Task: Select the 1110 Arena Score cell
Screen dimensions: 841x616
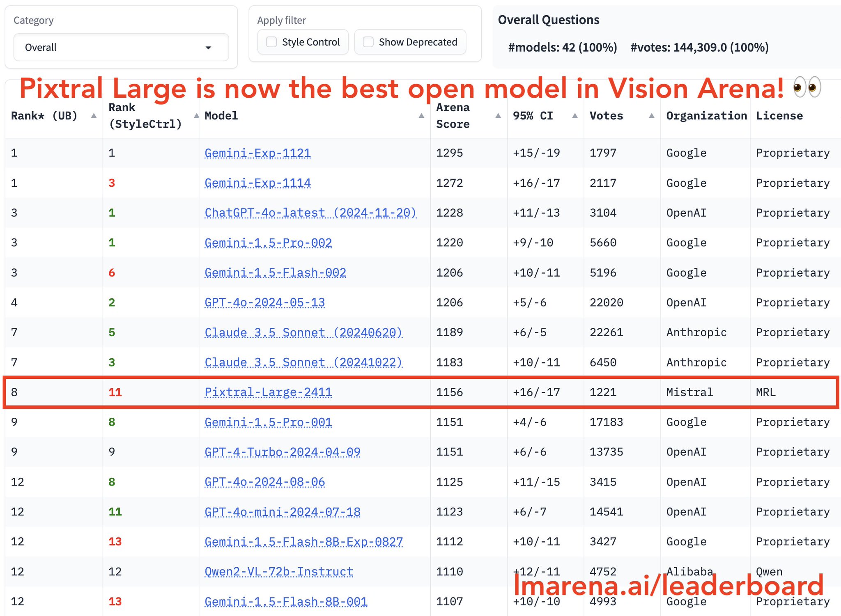Action: (449, 572)
